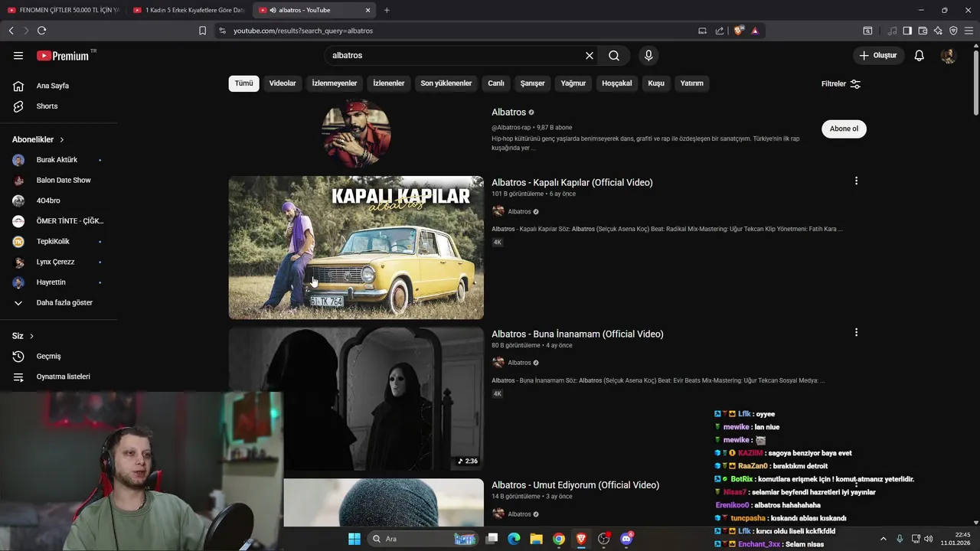Open the account avatar menu
The image size is (980, 551).
pyautogui.click(x=948, y=56)
